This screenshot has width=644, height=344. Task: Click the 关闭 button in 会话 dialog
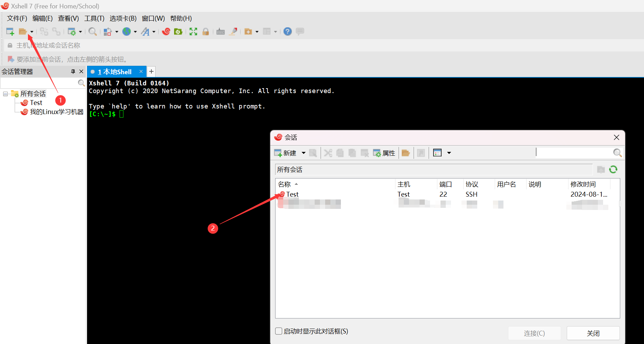[593, 333]
